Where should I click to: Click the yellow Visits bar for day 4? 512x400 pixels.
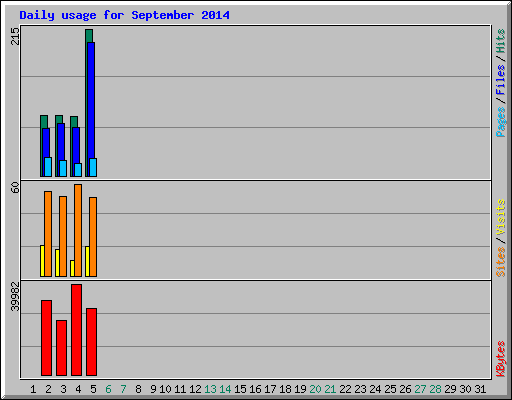[72, 268]
